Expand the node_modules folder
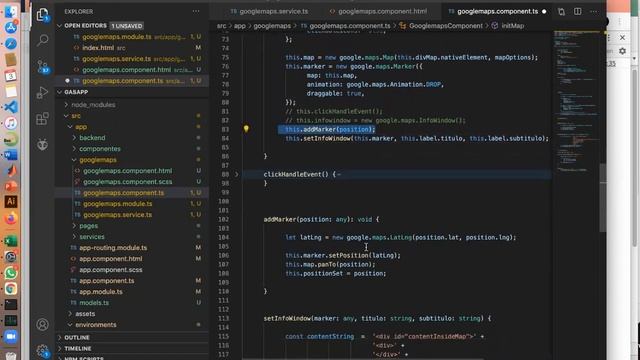This screenshot has height=360, width=640. [93, 105]
